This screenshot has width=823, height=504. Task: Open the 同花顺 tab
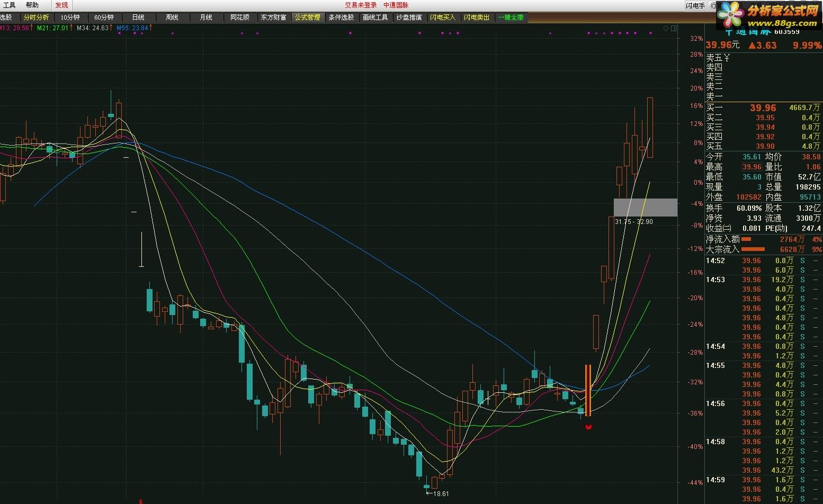pyautogui.click(x=239, y=17)
